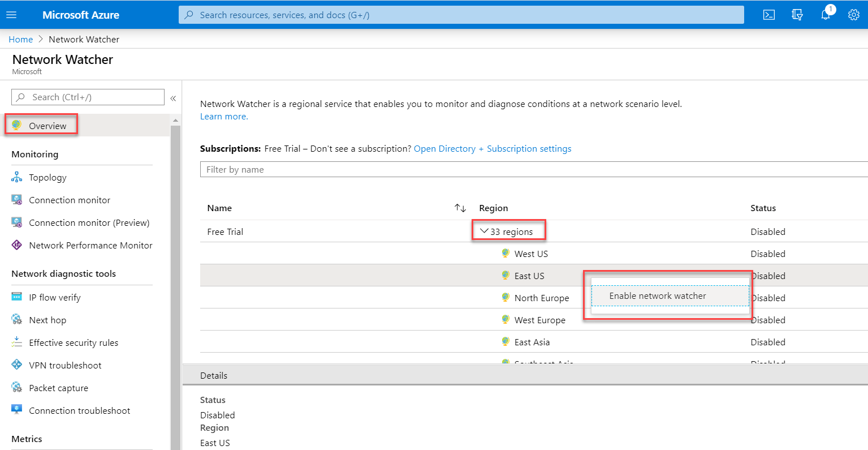Click the globe icon beside West US
Viewport: 868px width, 450px height.
(506, 253)
